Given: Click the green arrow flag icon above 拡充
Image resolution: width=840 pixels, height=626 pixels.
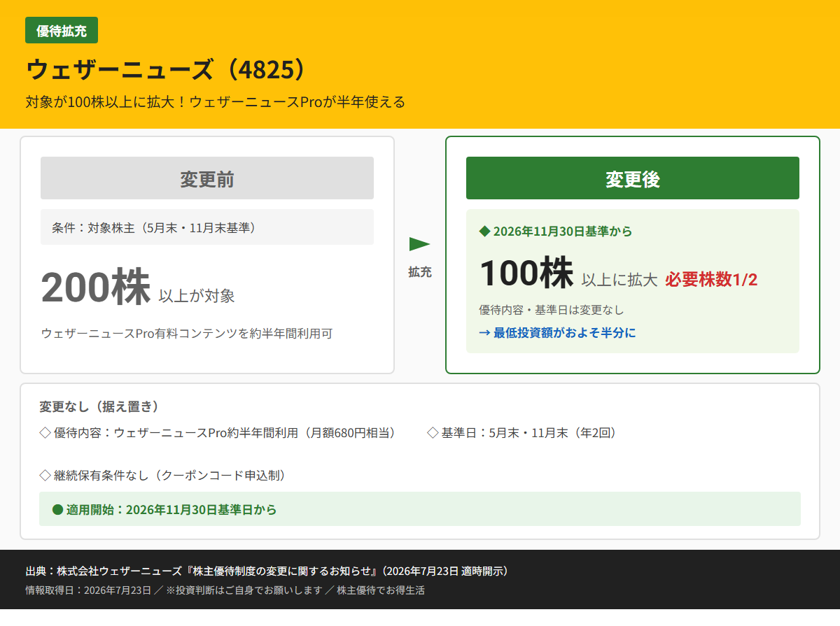Looking at the screenshot, I should click(419, 244).
